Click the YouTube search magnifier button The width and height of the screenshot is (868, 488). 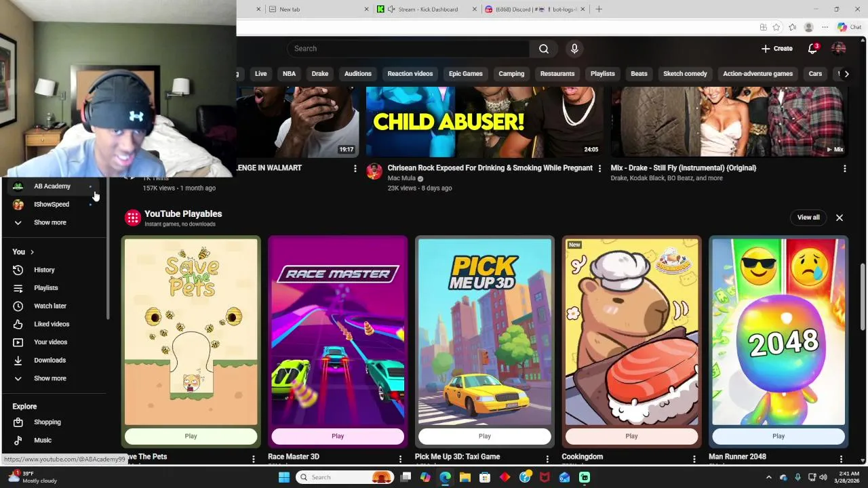tap(543, 49)
